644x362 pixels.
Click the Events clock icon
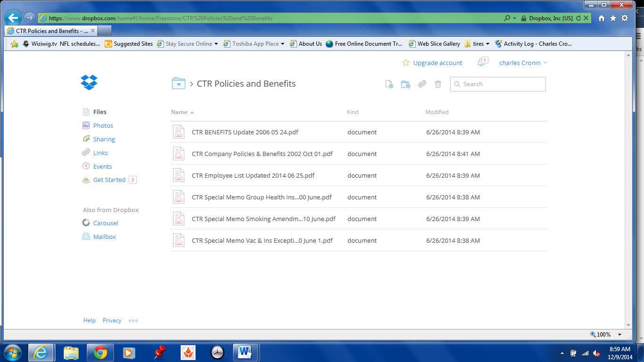(x=86, y=166)
